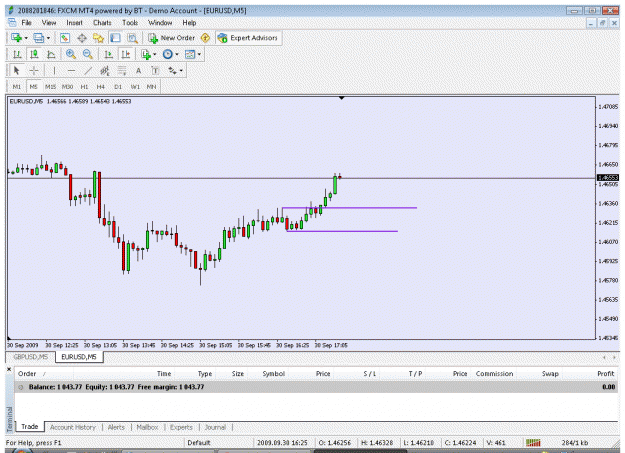625x453 pixels.
Task: Toggle chart Auto Scroll
Action: [x=108, y=54]
